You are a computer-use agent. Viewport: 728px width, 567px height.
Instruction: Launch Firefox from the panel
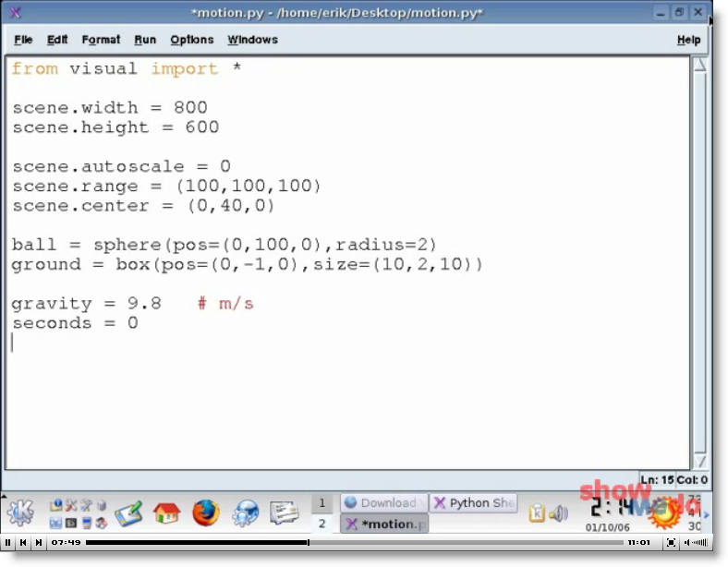point(206,513)
